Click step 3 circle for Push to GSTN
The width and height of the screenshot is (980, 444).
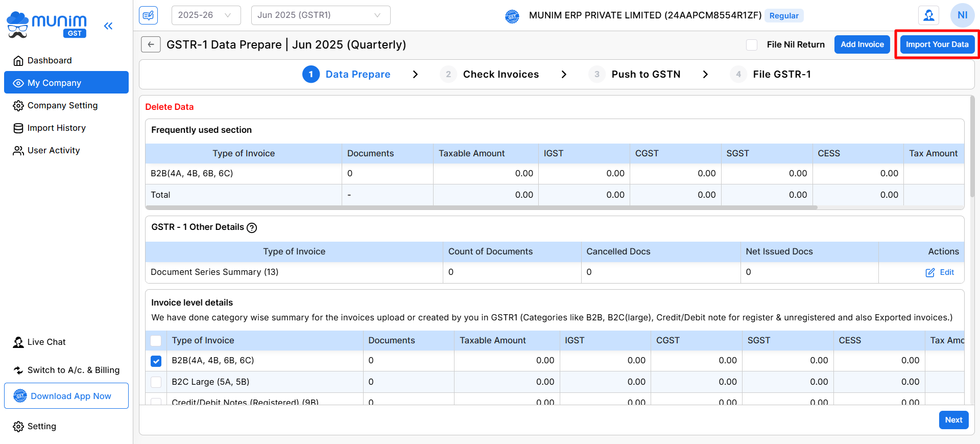click(x=597, y=75)
